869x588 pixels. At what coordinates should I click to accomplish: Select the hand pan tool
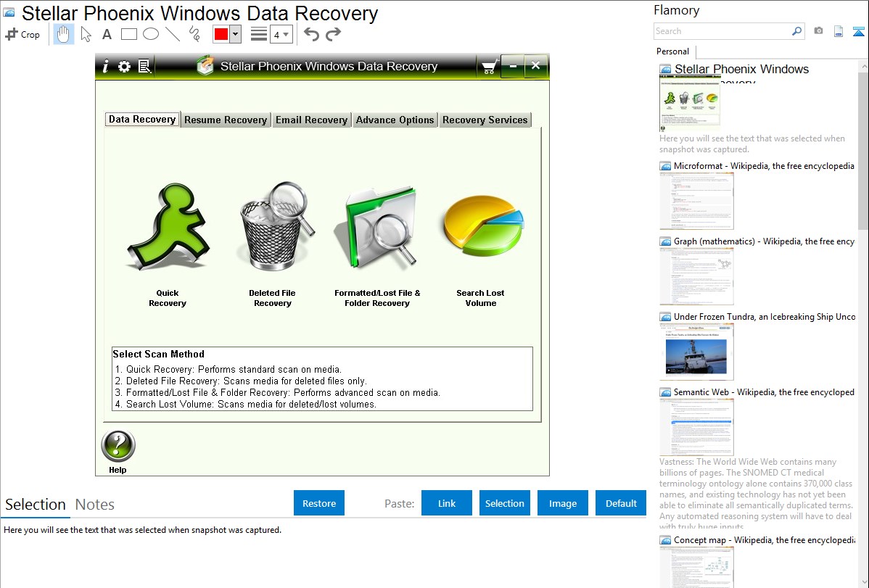64,34
